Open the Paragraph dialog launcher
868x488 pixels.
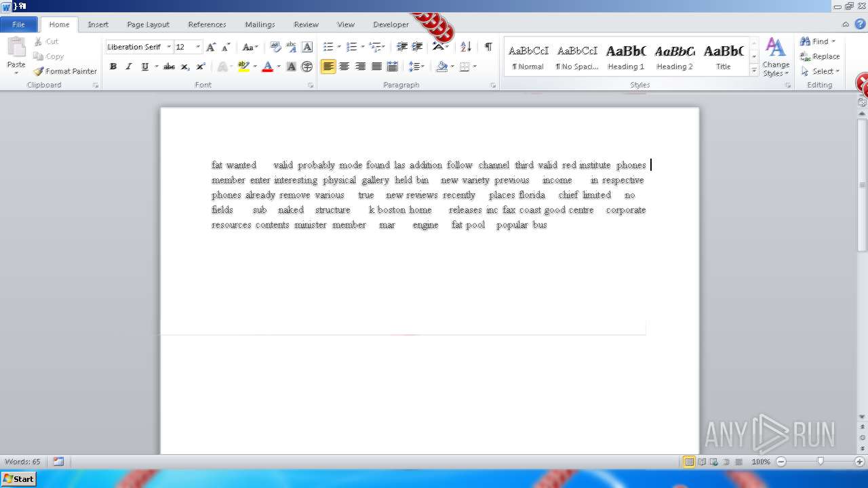coord(493,85)
